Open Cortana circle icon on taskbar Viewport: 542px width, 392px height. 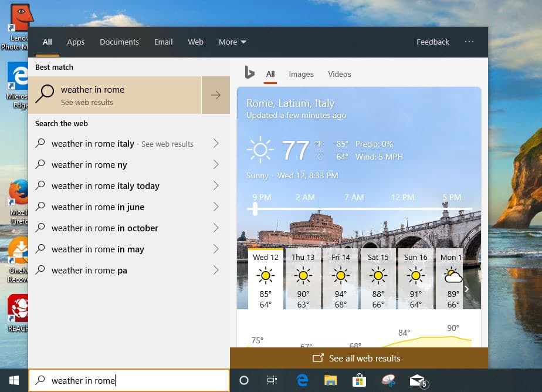click(x=243, y=380)
